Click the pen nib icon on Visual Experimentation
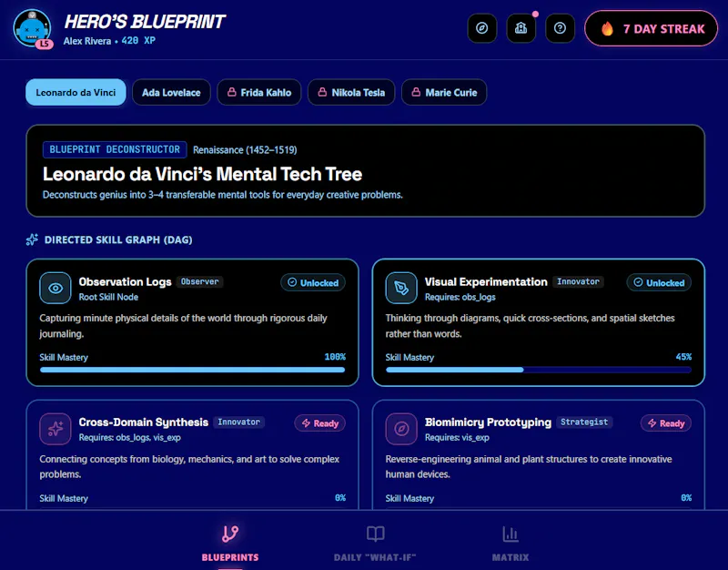 pos(401,288)
